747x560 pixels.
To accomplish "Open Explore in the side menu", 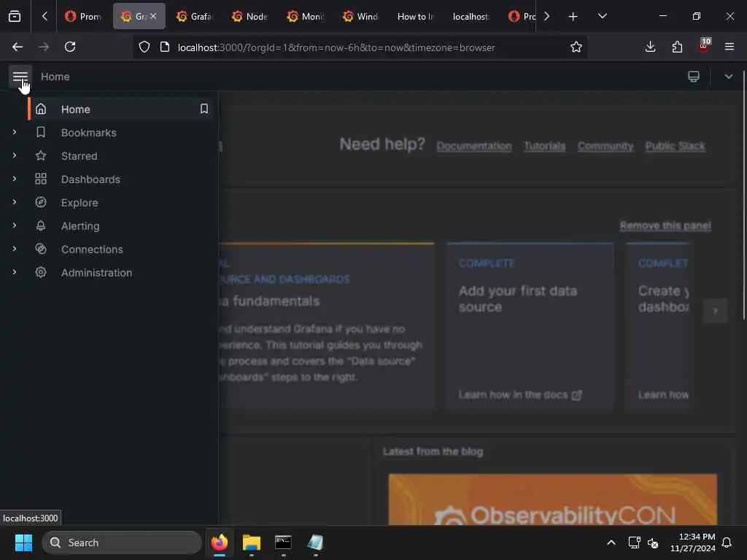I will [x=80, y=203].
